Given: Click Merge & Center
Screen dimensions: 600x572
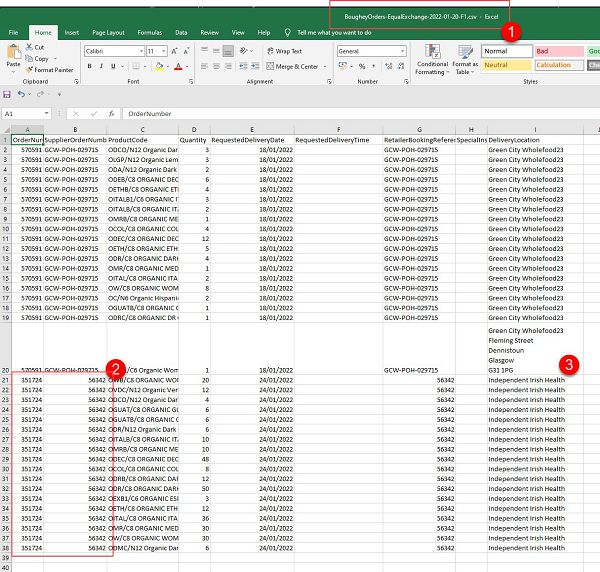Looking at the screenshot, I should tap(292, 66).
